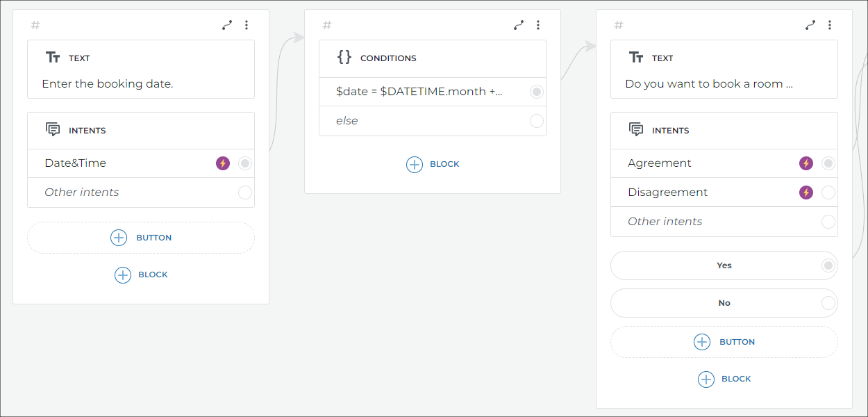This screenshot has width=868, height=417.
Task: Click the lightning icon beside Agreement intent
Action: coord(806,163)
